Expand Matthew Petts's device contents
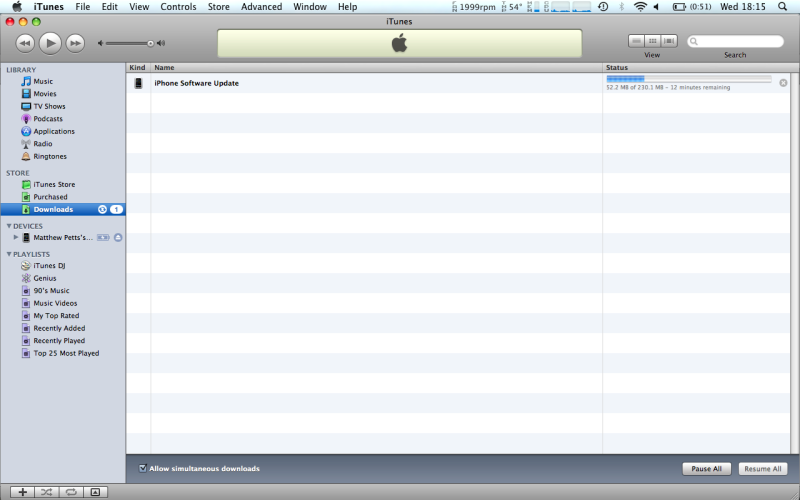The height and width of the screenshot is (500, 800). pos(16,238)
